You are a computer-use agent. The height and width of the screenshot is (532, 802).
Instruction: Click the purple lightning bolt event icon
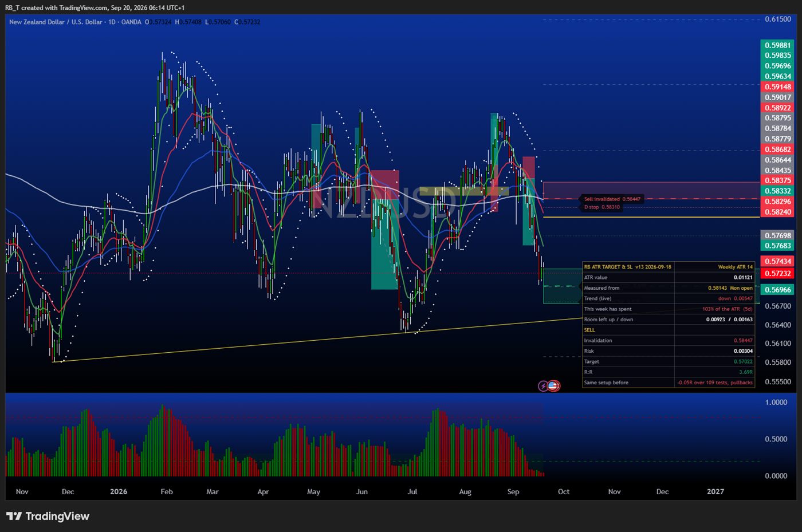click(x=543, y=386)
